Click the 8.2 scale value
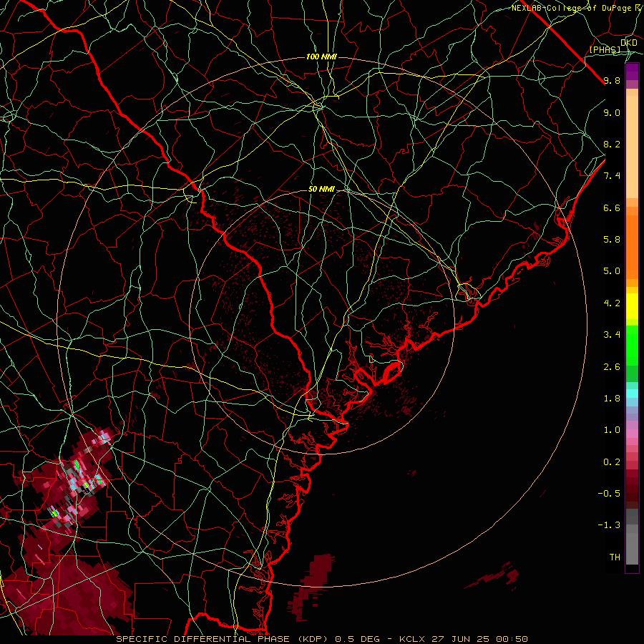Screen dimensions: 644x644 coord(612,144)
